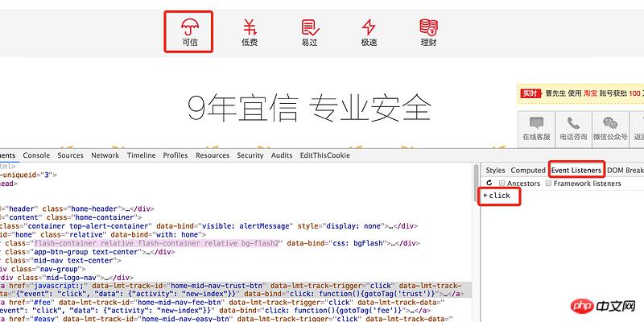Viewport: 644px width, 322px height.
Task: Expand the click event listener
Action: tap(485, 196)
